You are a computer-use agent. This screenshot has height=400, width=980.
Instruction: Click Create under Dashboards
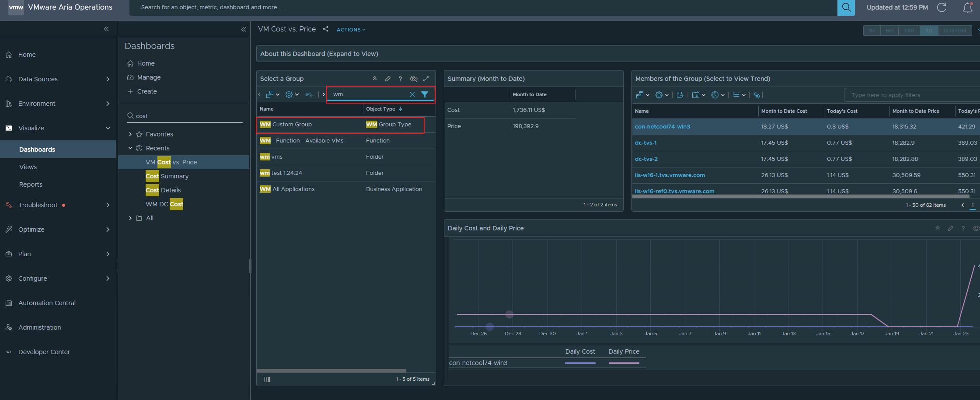point(147,91)
